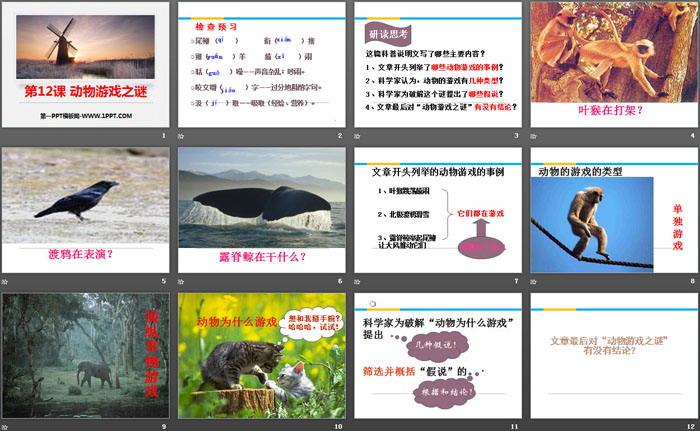700x431 pixels.
Task: Select slide 4 showing 叶猴在打架 monkeys
Action: (x=614, y=65)
